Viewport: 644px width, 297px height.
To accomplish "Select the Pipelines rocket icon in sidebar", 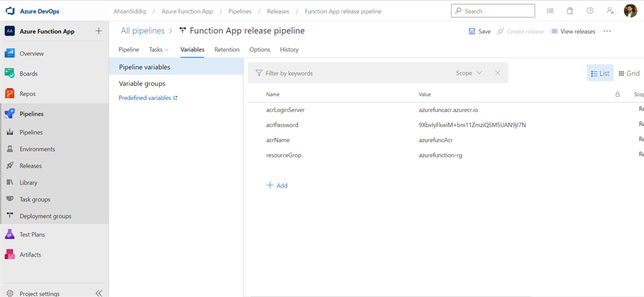I will point(10,114).
